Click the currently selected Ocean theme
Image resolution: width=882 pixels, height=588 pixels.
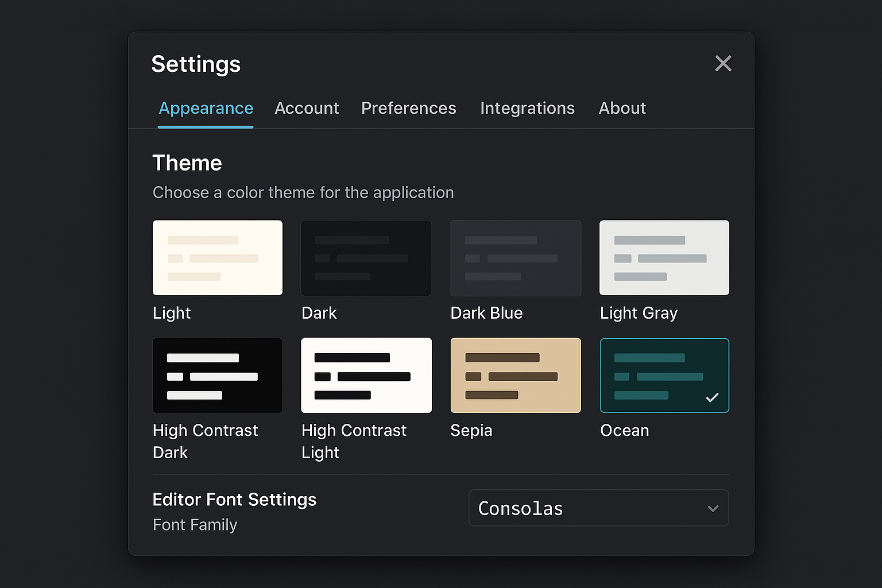[664, 375]
